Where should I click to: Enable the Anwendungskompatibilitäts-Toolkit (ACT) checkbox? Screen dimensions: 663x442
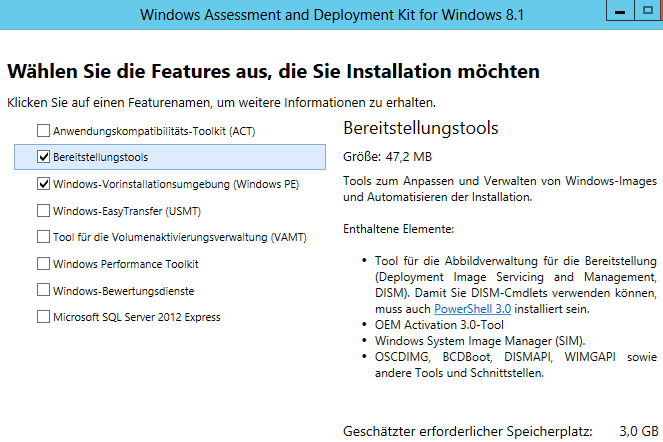click(43, 131)
